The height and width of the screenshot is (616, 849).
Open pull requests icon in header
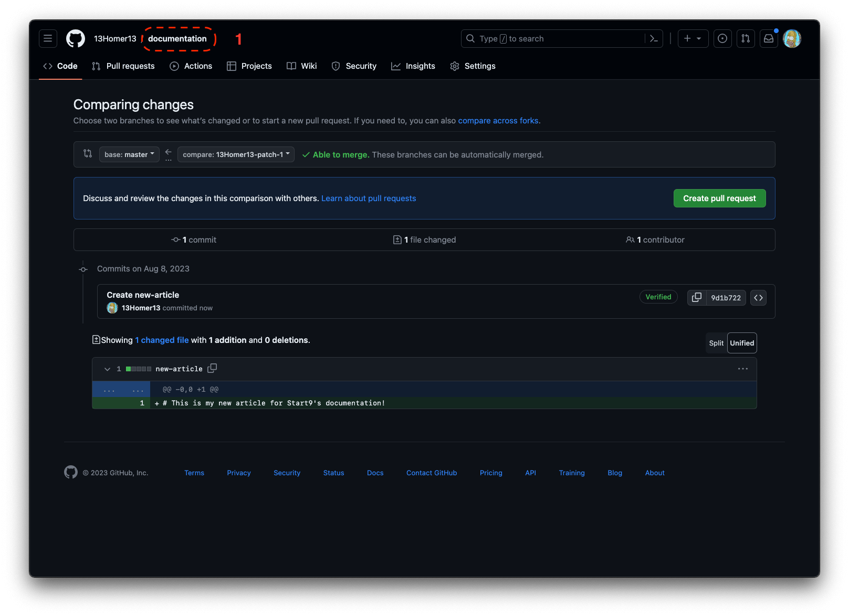point(746,38)
